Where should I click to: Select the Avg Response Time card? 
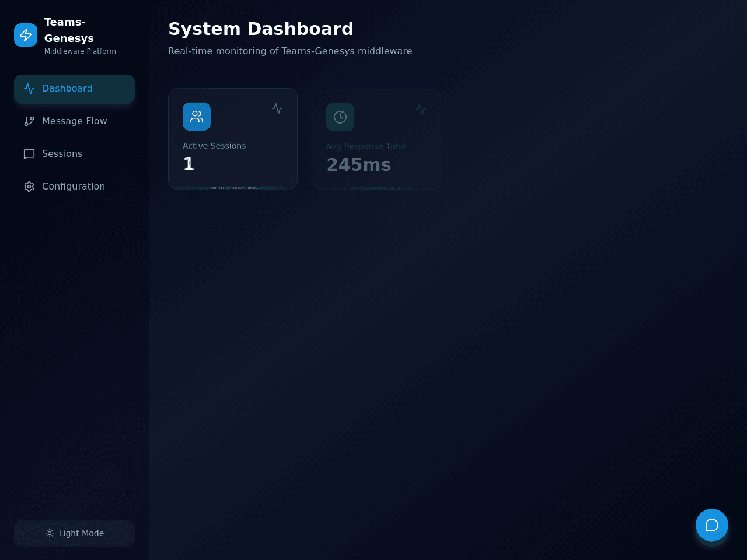point(376,139)
